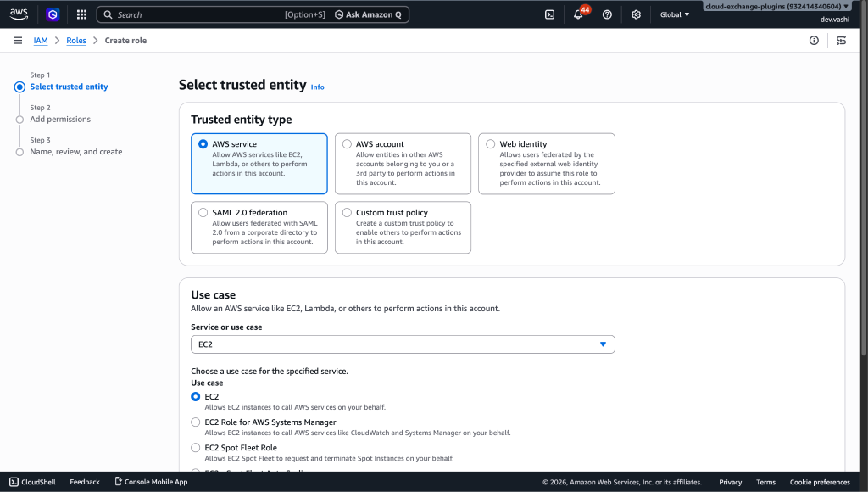Click the Ask Amazon Q button
This screenshot has height=492, width=868.
click(x=368, y=14)
